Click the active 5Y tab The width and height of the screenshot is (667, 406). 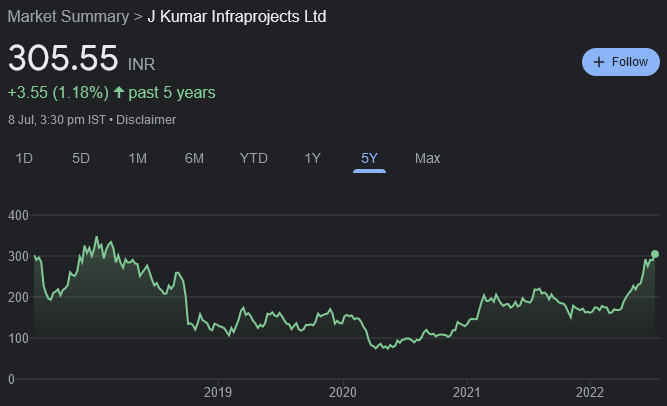coord(370,158)
